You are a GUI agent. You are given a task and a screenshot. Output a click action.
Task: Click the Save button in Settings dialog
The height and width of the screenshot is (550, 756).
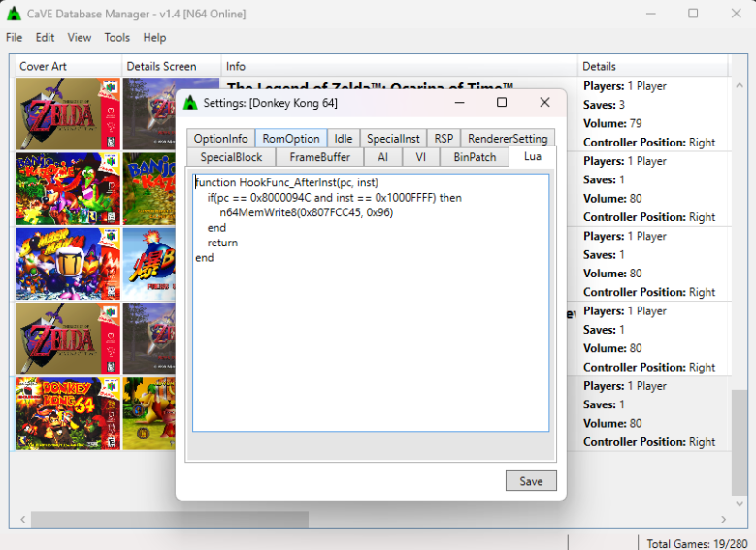(x=531, y=481)
